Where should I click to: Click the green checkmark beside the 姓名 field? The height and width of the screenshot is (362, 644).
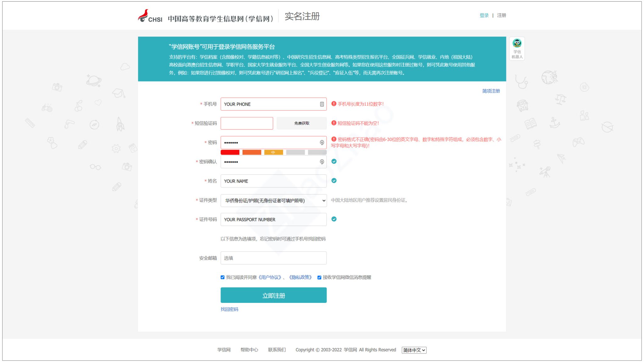tap(334, 180)
